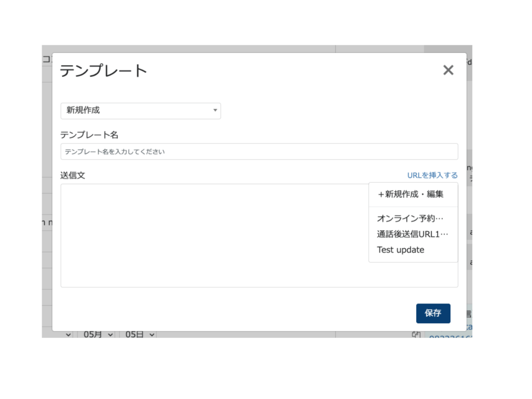Select +新規作成・編集 from the URL menu
This screenshot has height=399, width=532.
click(x=410, y=194)
